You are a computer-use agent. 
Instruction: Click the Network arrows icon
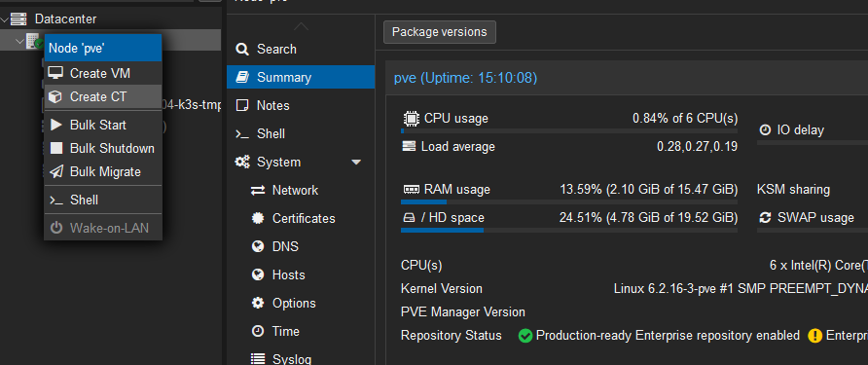point(258,191)
